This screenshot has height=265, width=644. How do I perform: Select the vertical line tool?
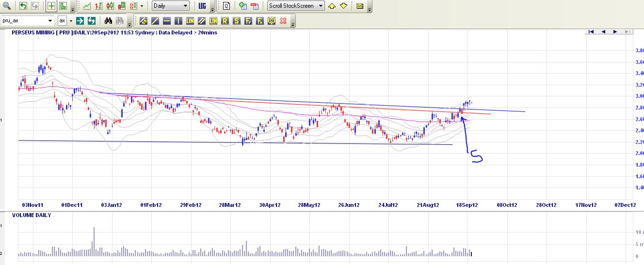pyautogui.click(x=178, y=21)
